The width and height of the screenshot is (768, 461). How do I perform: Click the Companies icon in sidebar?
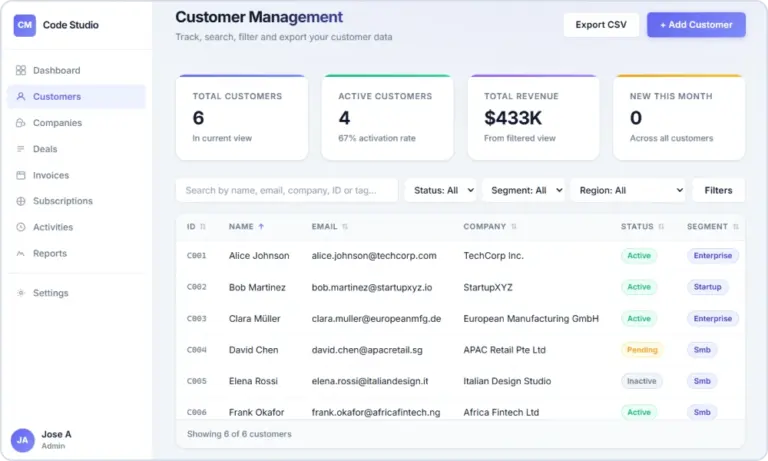click(x=21, y=123)
